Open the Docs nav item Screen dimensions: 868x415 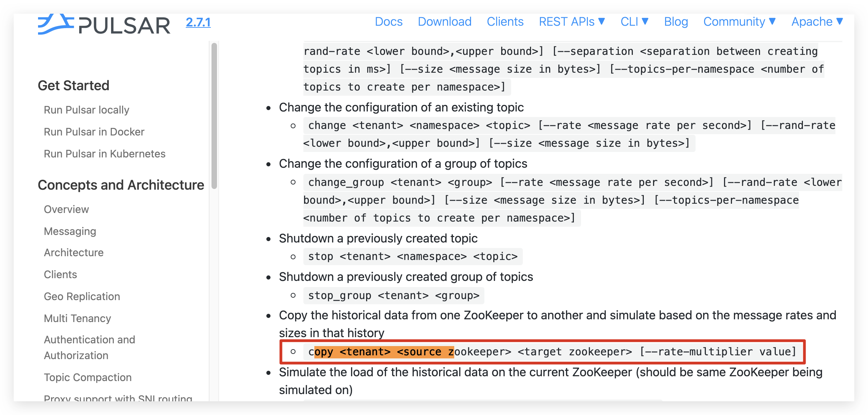[388, 22]
